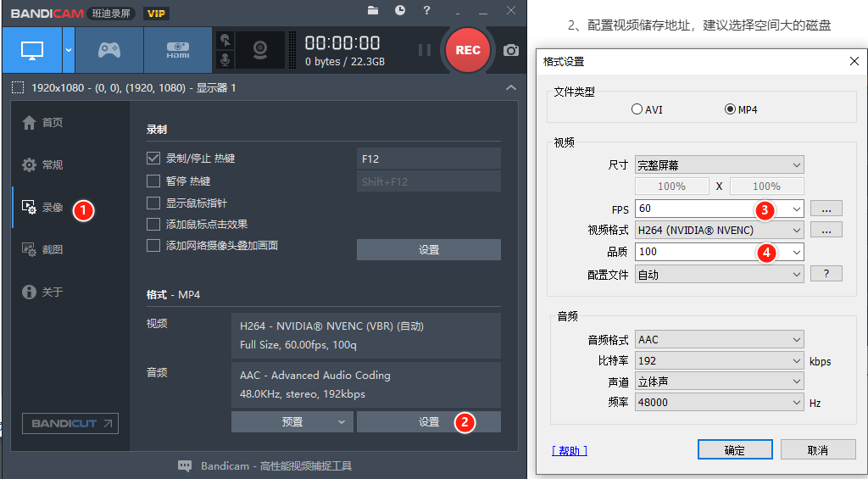Expand 视频格式 H264 NVENC dropdown
The image size is (868, 479).
719,230
